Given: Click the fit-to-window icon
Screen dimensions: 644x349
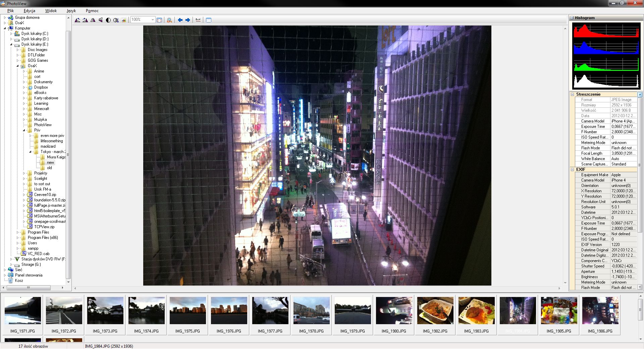Looking at the screenshot, I should [159, 20].
